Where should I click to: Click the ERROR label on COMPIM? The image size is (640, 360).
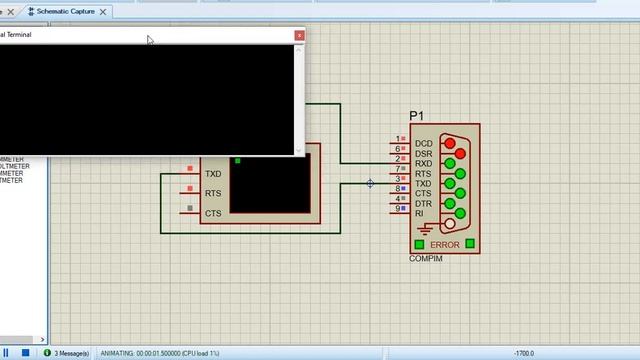click(445, 245)
